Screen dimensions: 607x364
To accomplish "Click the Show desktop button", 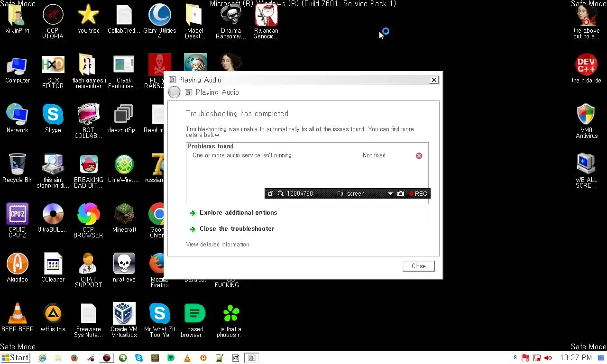I will 601,358.
